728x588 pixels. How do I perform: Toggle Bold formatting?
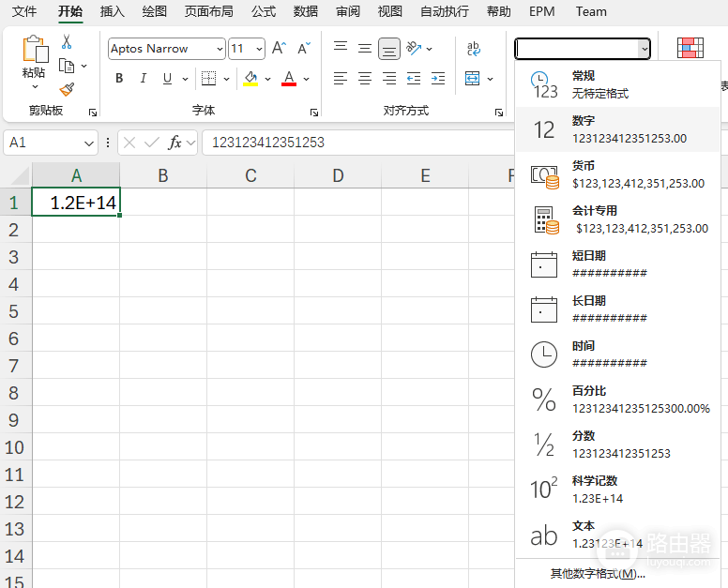(x=119, y=79)
